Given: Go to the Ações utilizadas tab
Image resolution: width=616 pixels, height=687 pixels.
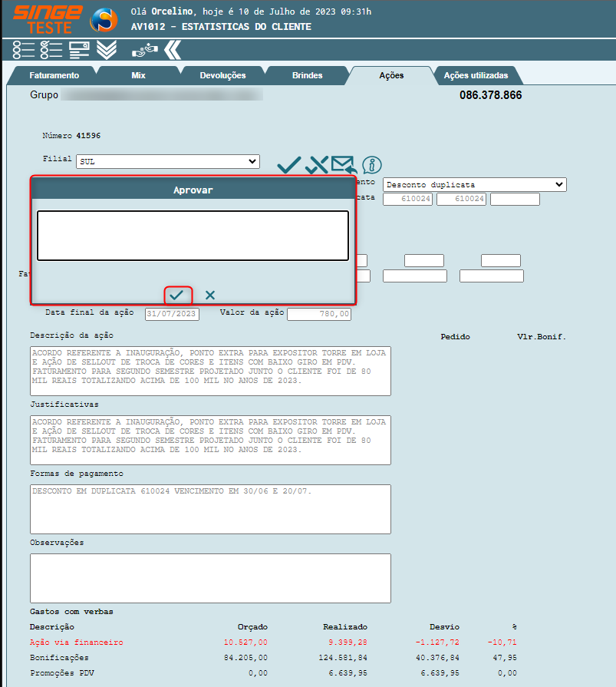Looking at the screenshot, I should click(476, 75).
